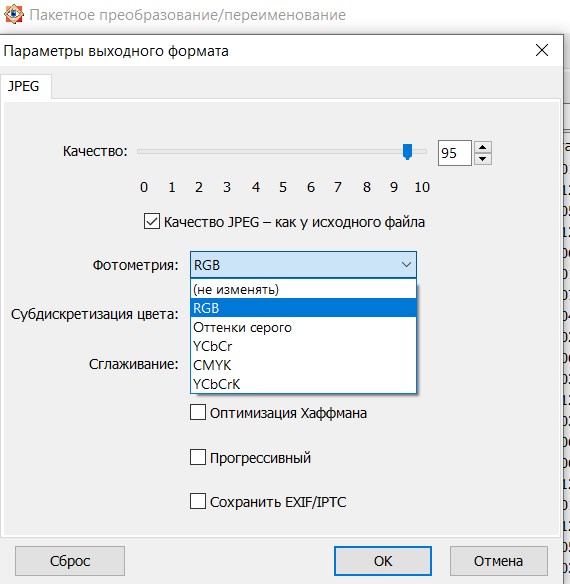Click the Отмена button
The height and width of the screenshot is (584, 570).
click(498, 561)
